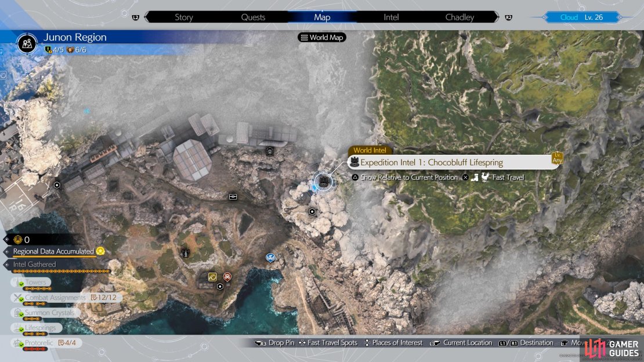Click the L1/R1 Destination prompt
The width and height of the screenshot is (644, 362).
(526, 343)
